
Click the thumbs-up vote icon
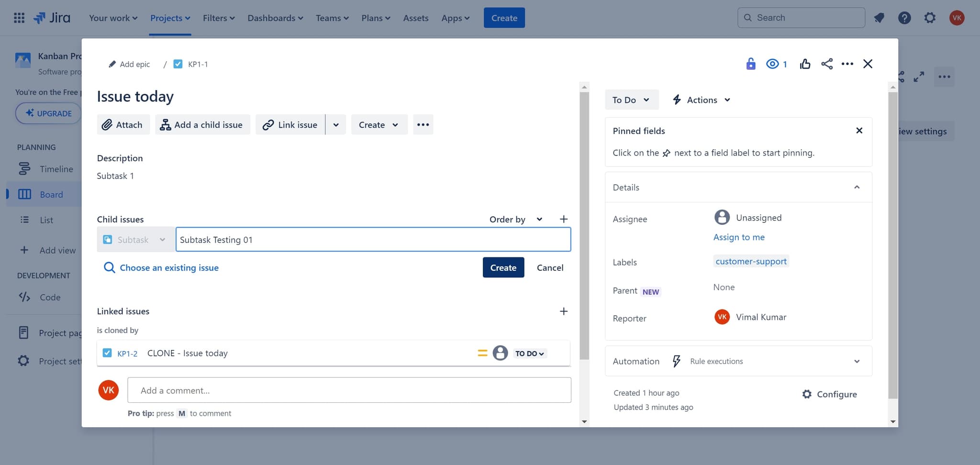pyautogui.click(x=805, y=64)
